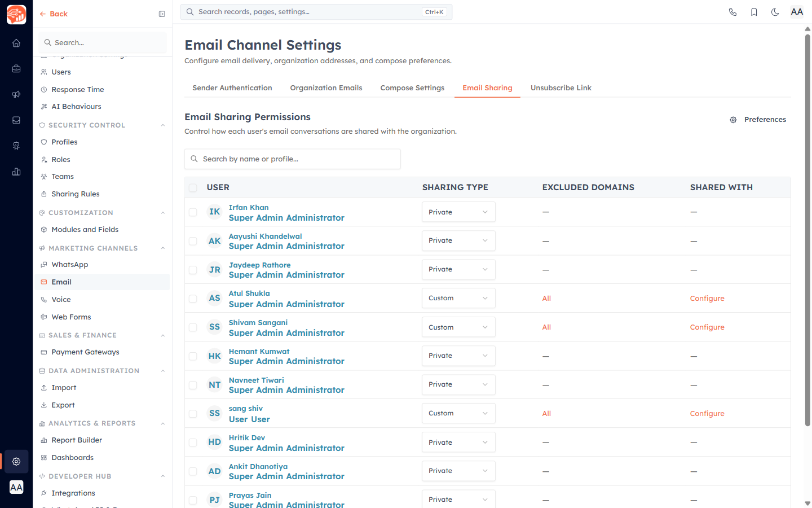Collapse the Marketing Channels section
The width and height of the screenshot is (812, 508).
[x=163, y=248]
